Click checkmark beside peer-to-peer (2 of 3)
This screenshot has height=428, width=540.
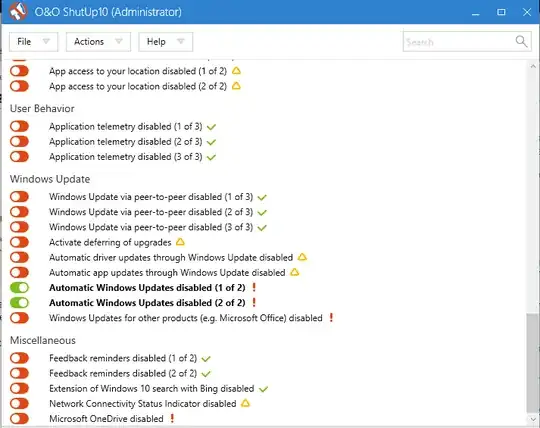[262, 213]
